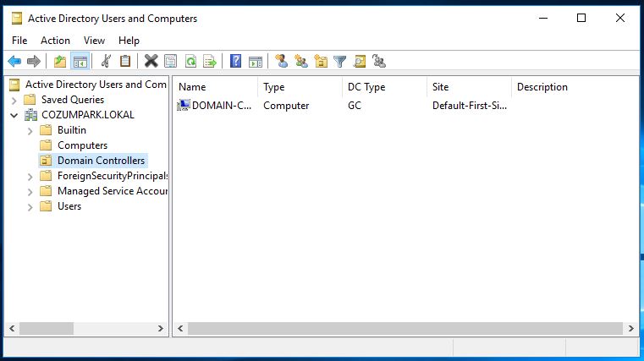Sort the list by Name column header
This screenshot has width=644, height=361.
(x=214, y=87)
